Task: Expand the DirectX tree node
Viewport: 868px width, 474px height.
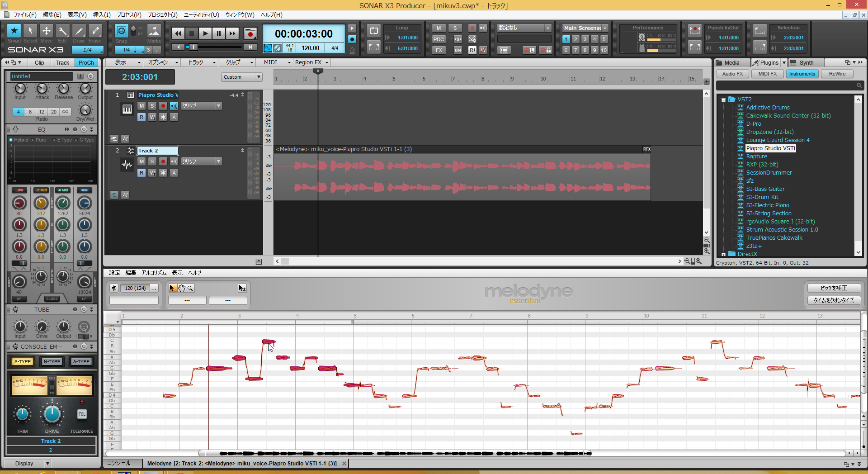Action: click(723, 255)
